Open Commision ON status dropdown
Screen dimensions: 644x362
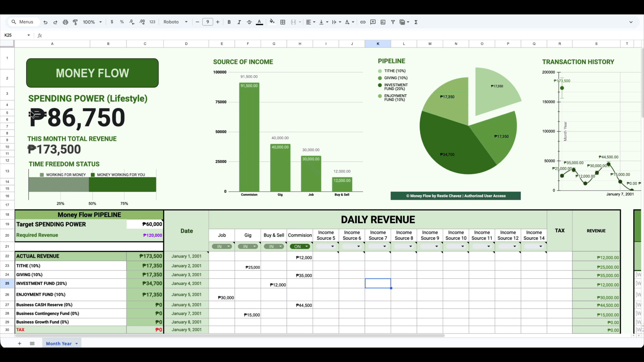click(300, 246)
